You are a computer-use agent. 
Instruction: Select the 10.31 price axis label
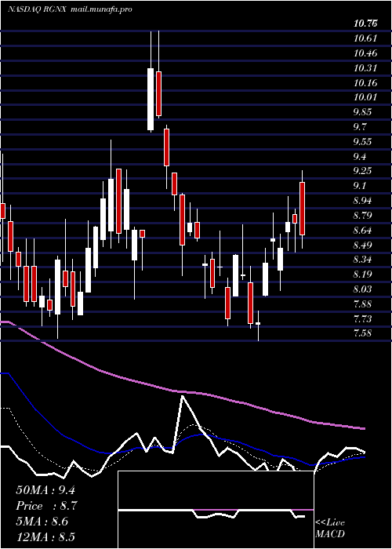click(365, 68)
